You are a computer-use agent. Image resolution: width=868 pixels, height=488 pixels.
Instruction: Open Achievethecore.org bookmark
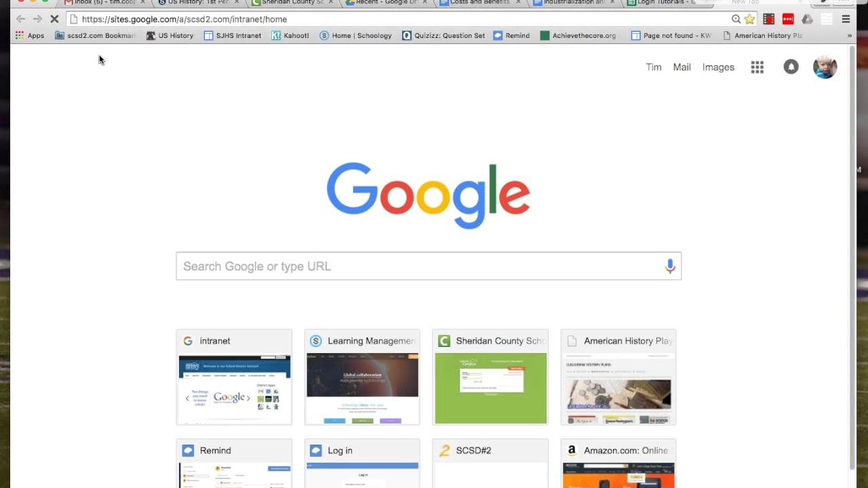pyautogui.click(x=578, y=35)
